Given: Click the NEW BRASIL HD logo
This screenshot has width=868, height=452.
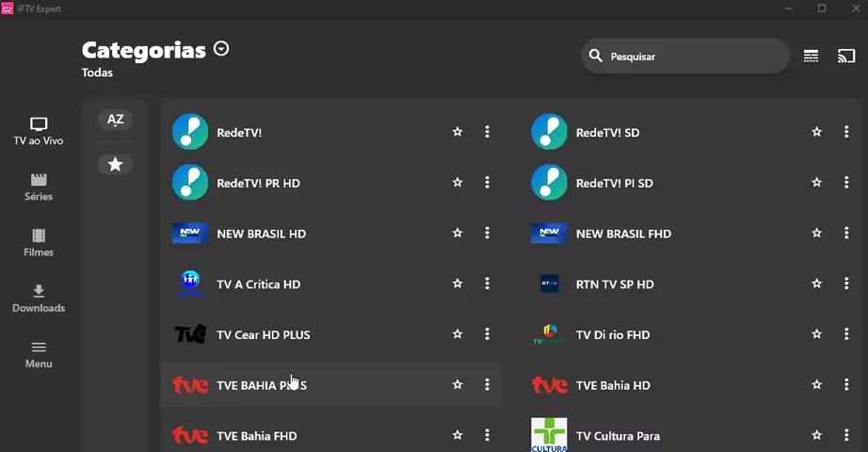Looking at the screenshot, I should 190,234.
